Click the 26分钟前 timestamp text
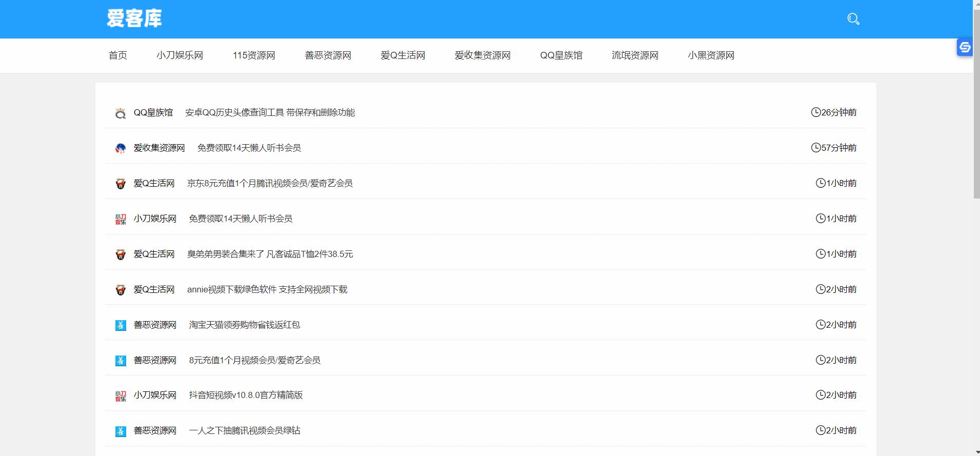 click(839, 112)
